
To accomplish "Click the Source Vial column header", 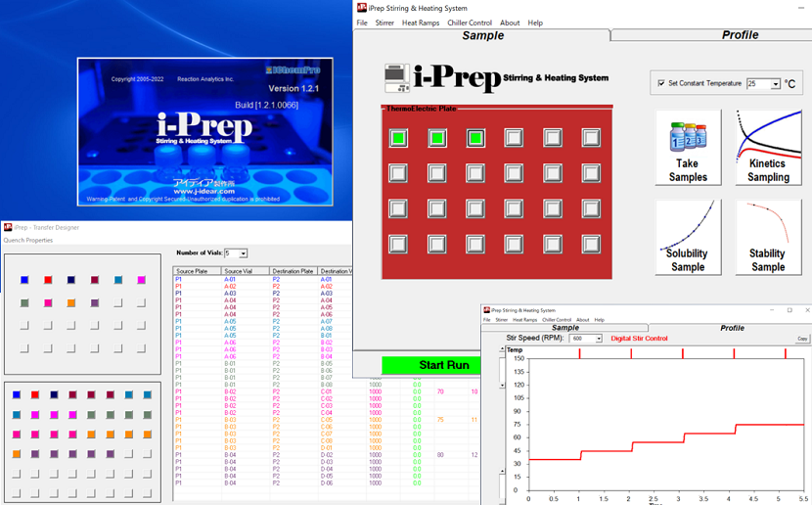I will (x=240, y=271).
